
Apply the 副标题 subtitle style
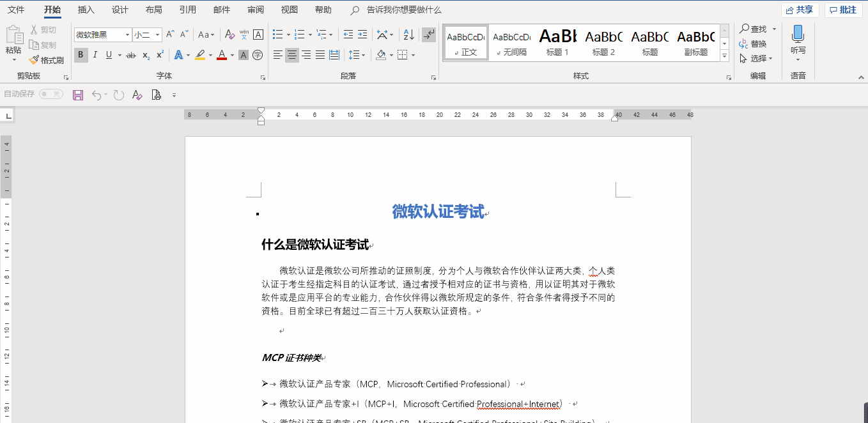click(695, 43)
